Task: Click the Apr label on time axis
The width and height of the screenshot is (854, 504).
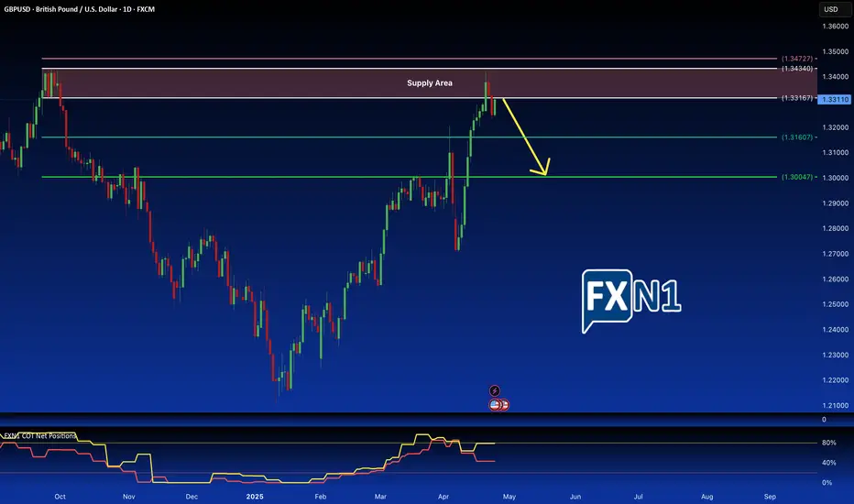Action: (x=443, y=497)
